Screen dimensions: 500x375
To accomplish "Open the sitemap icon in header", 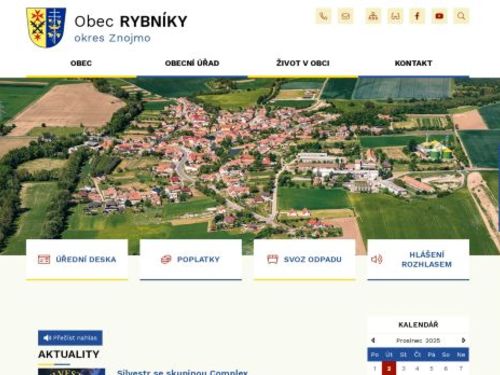I will tap(373, 16).
